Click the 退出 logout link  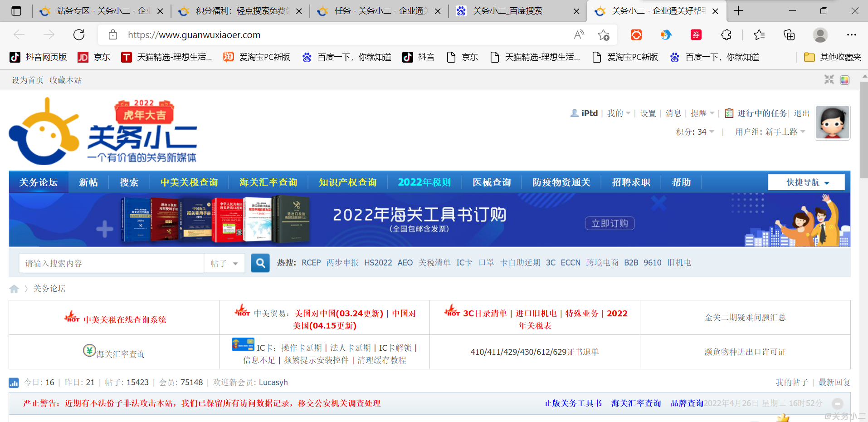tap(802, 113)
